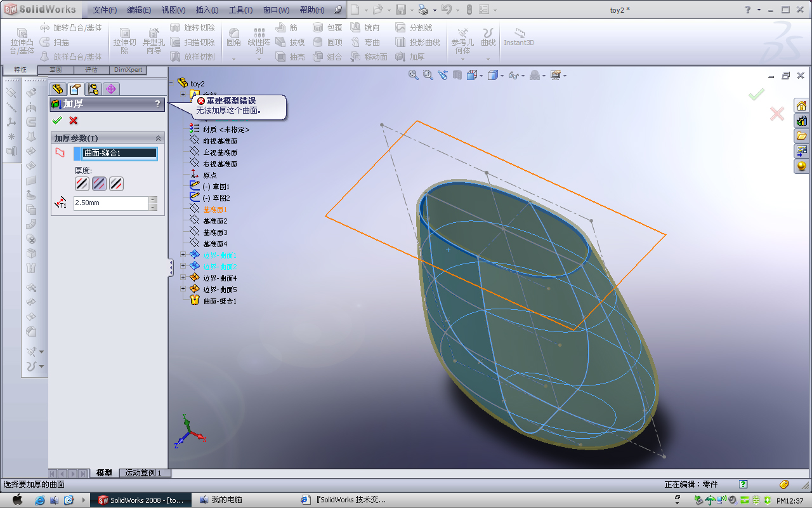Click the Undo icon in top toolbar
Viewport: 812px width, 508px height.
tap(446, 10)
